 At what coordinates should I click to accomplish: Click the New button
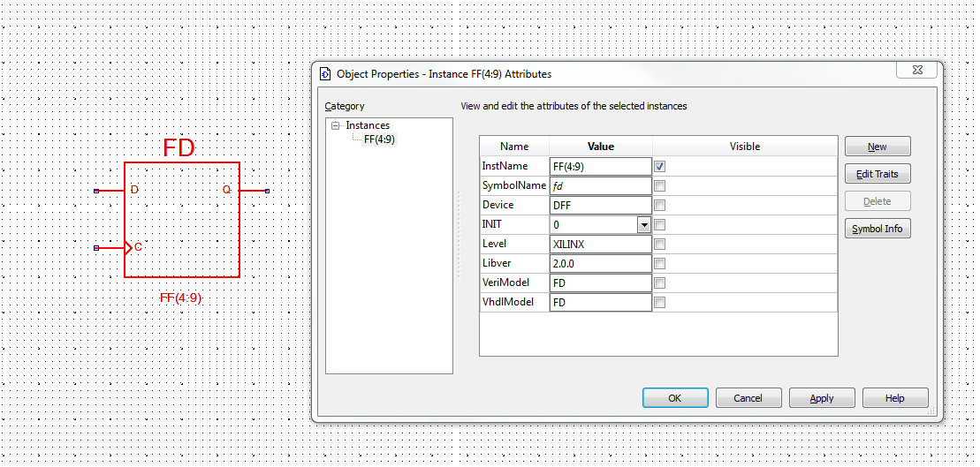click(x=877, y=147)
